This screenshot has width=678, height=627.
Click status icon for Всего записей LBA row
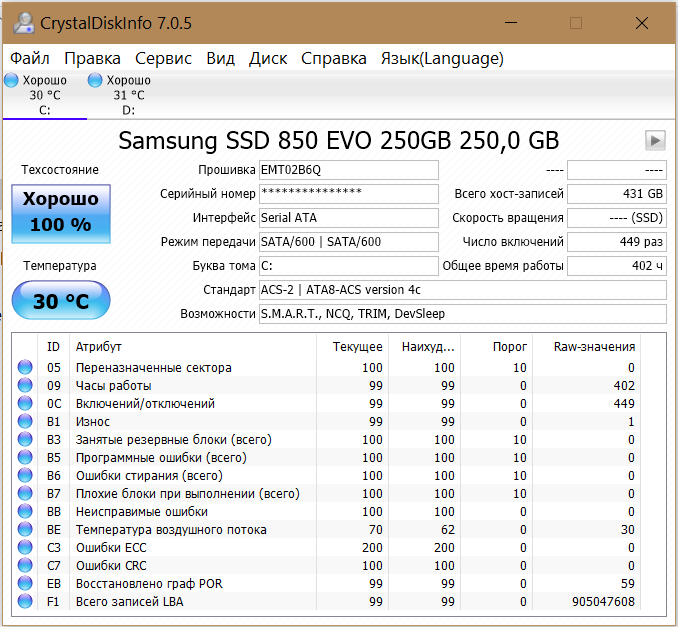(x=25, y=601)
